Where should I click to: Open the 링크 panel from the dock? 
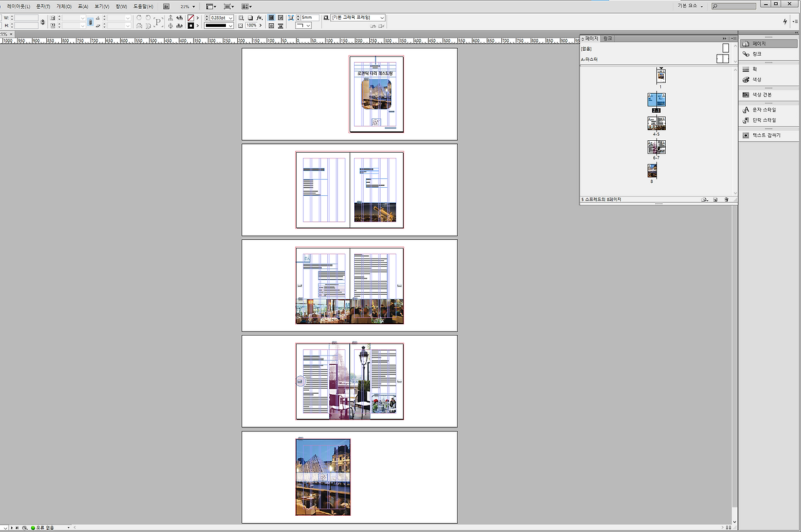pos(769,54)
